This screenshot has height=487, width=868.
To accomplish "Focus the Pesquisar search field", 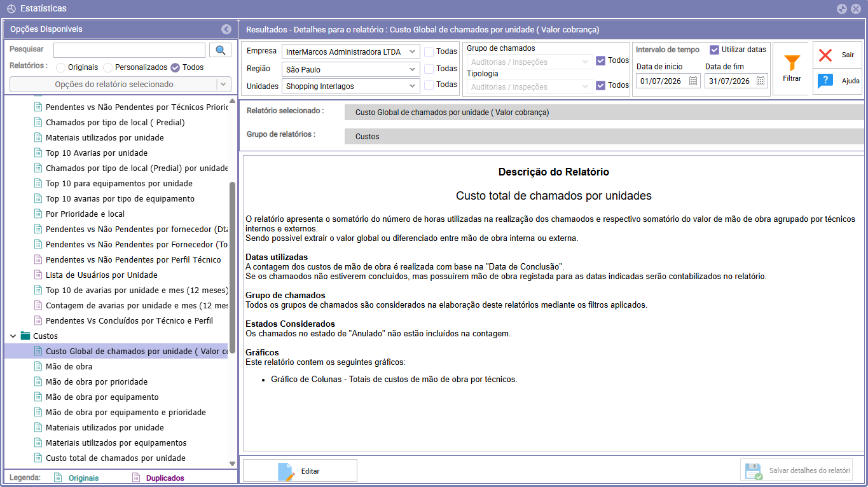I will tap(129, 50).
